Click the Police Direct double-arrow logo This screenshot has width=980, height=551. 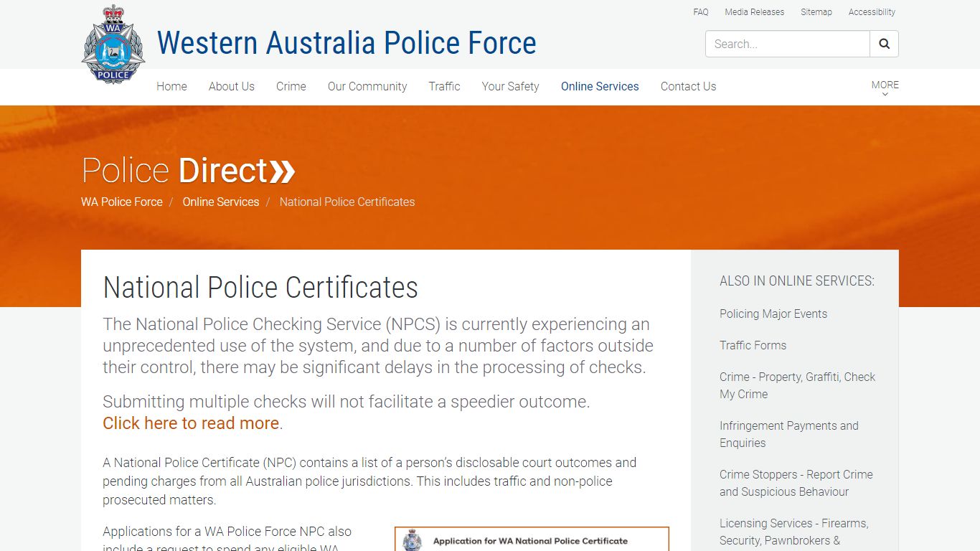(189, 171)
